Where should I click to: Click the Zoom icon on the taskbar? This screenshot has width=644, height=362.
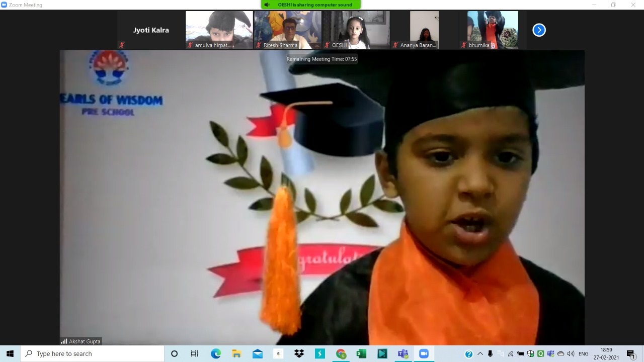[x=424, y=353]
